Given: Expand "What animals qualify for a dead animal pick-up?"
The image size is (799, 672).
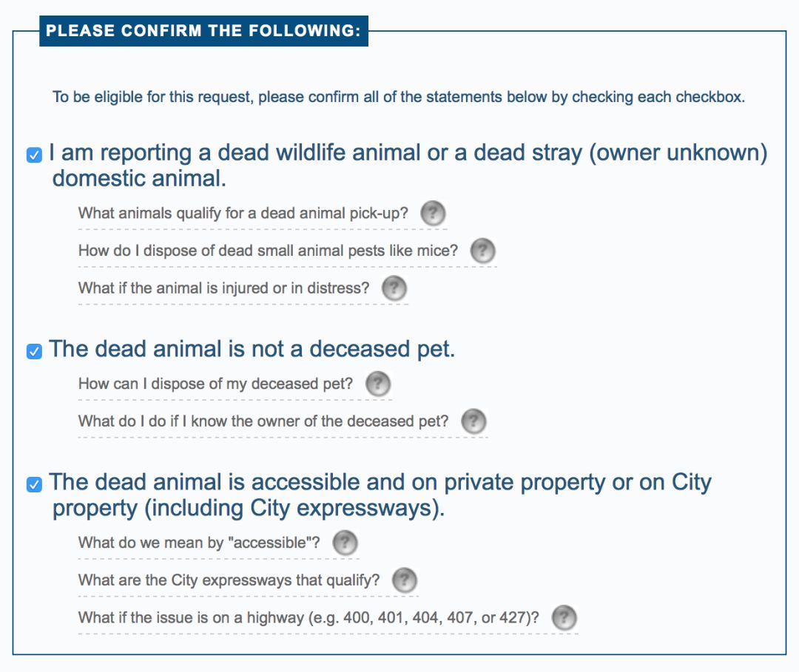Looking at the screenshot, I should 243,213.
